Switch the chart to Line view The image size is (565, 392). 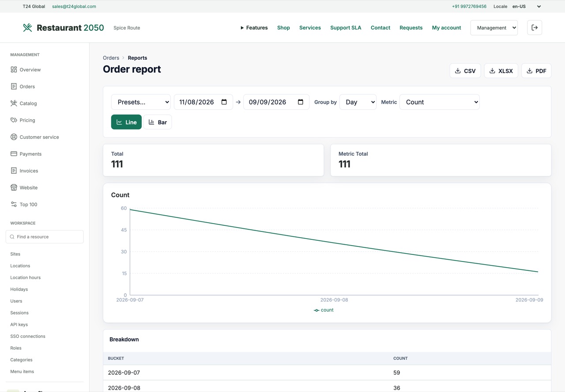point(126,122)
